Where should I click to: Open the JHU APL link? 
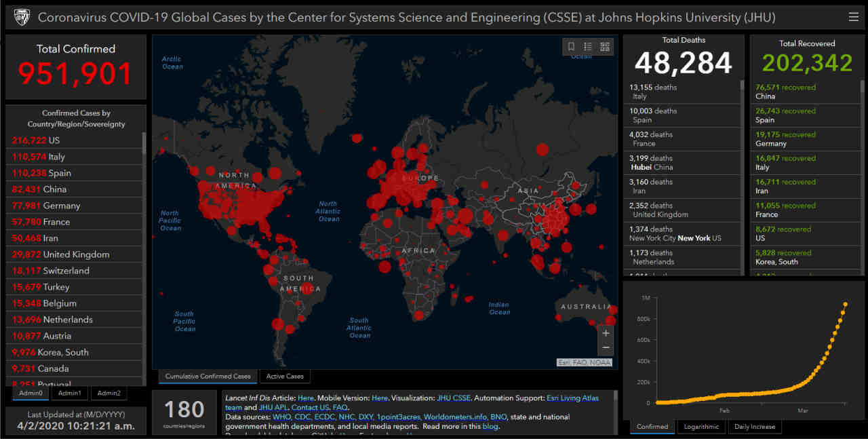[x=273, y=408]
